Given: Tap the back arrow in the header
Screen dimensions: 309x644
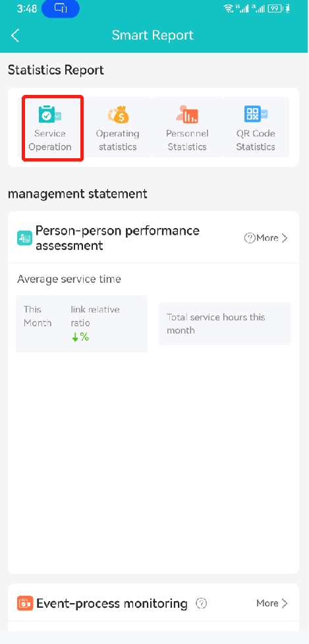Looking at the screenshot, I should tap(15, 36).
